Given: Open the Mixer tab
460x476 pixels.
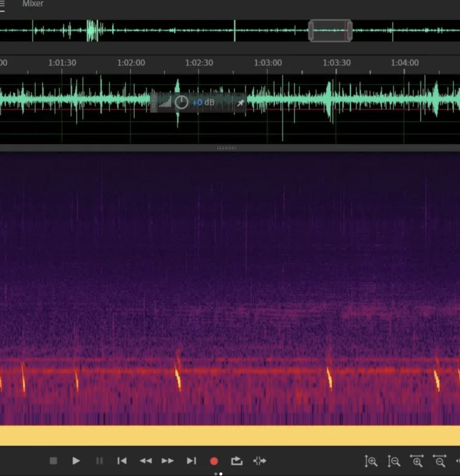Looking at the screenshot, I should click(x=33, y=4).
